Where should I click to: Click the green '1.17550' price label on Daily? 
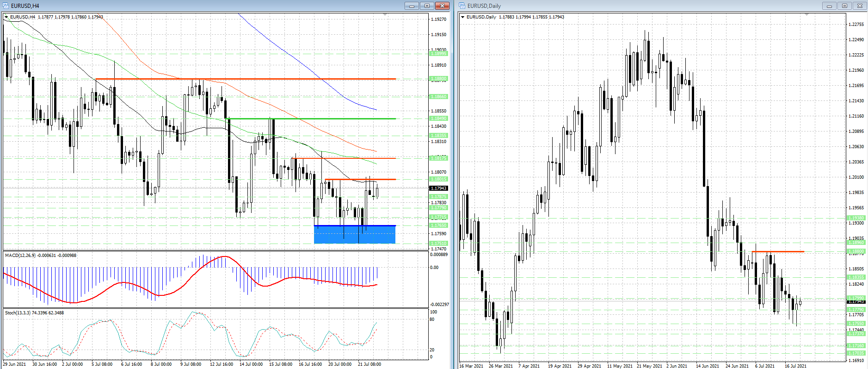pos(856,324)
